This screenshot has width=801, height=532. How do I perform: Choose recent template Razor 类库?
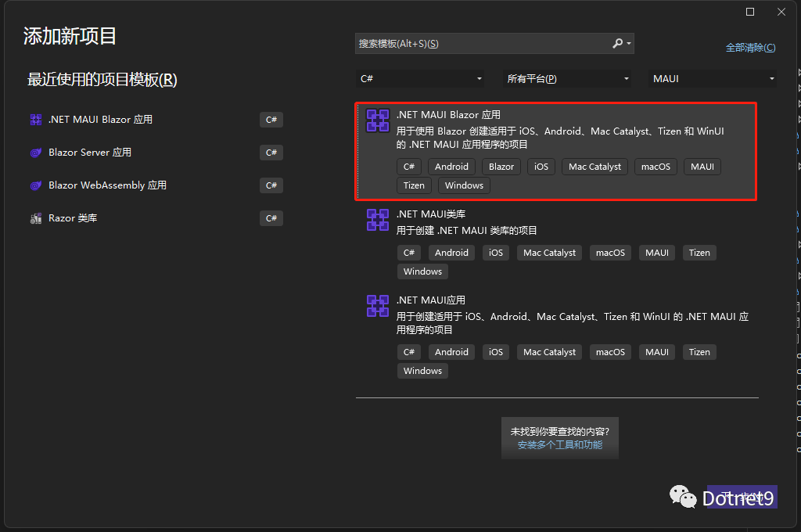coord(156,218)
